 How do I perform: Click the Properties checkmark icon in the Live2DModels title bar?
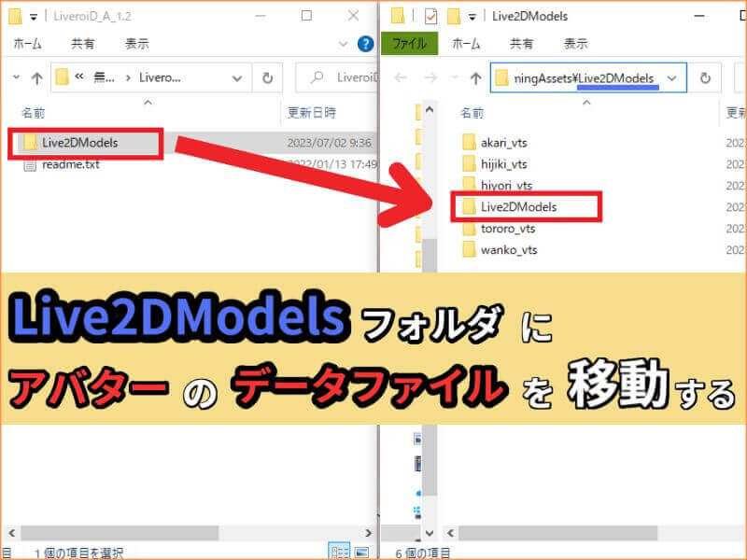pyautogui.click(x=430, y=16)
